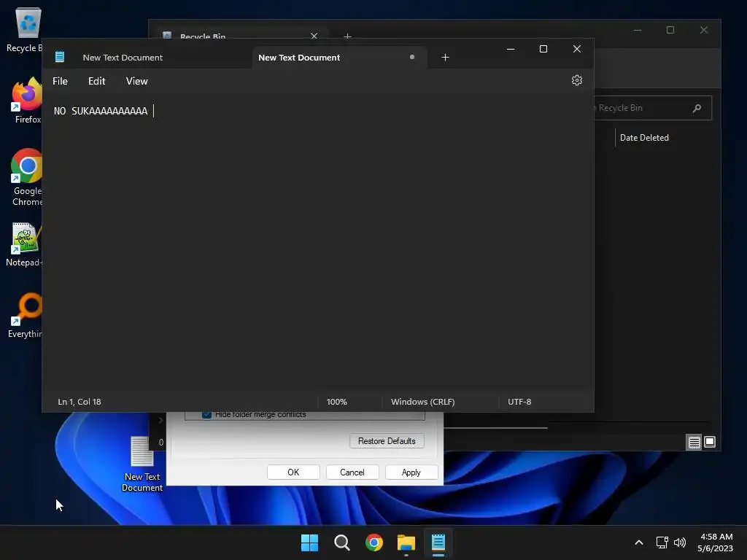Click the Notepad text editing area
Viewport: 747px width, 560px height.
pyautogui.click(x=318, y=243)
